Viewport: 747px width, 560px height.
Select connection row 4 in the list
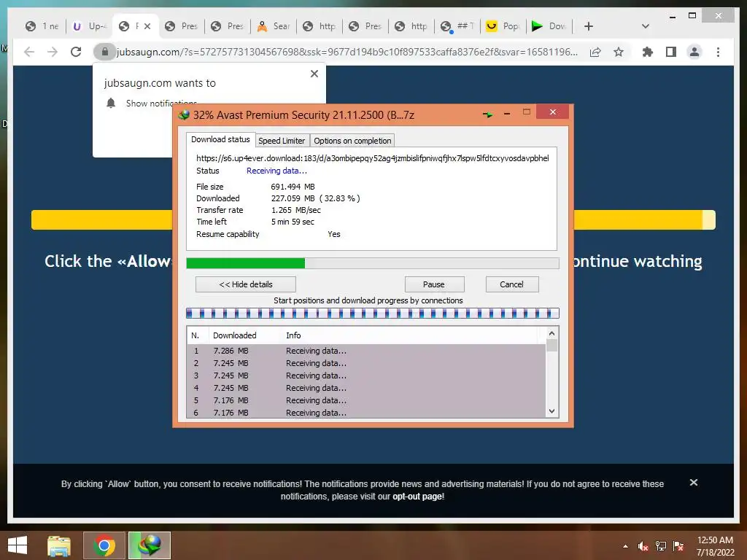coord(366,388)
